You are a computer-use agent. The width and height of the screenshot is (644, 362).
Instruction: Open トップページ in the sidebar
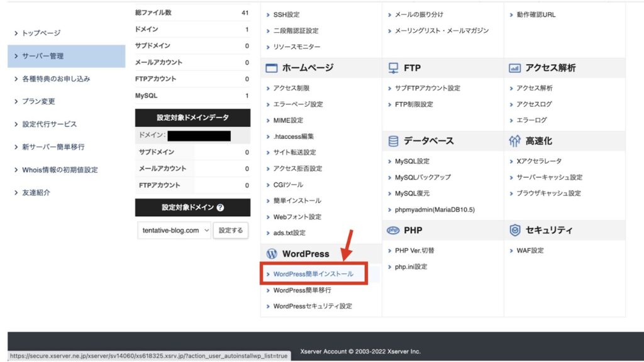tap(41, 33)
